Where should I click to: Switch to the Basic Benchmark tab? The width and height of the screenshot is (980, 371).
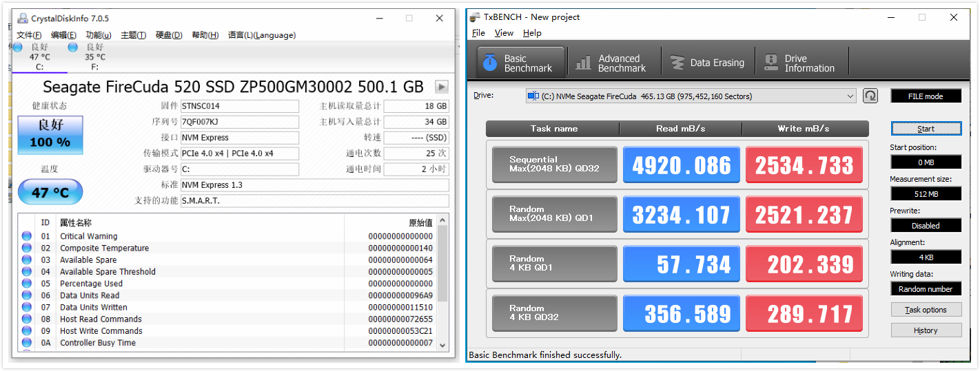click(x=520, y=63)
